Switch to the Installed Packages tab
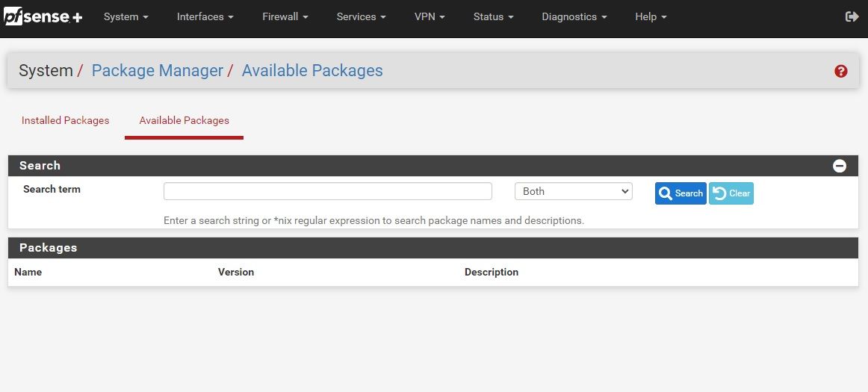This screenshot has height=392, width=868. (65, 120)
